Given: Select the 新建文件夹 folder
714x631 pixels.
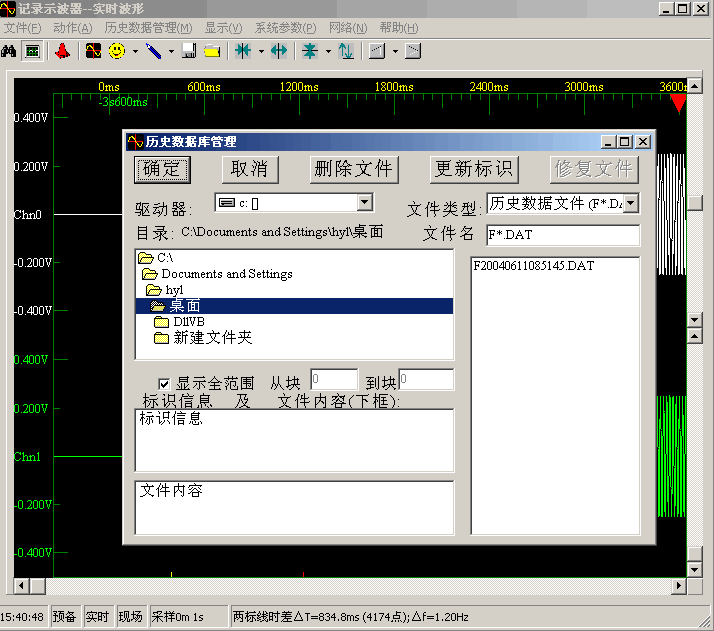Looking at the screenshot, I should 203,338.
